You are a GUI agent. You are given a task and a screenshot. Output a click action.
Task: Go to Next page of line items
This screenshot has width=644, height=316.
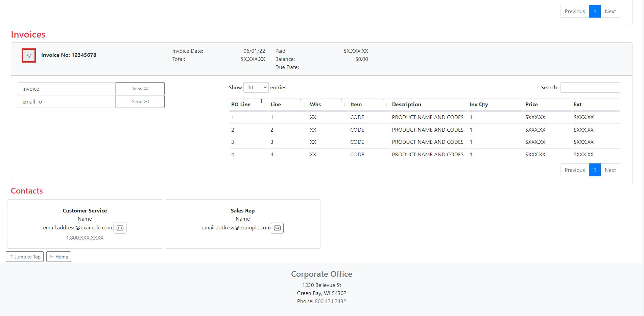pyautogui.click(x=610, y=170)
